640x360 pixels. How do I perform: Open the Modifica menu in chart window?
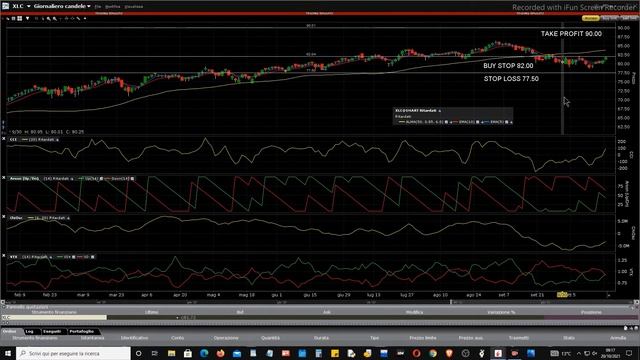point(113,7)
